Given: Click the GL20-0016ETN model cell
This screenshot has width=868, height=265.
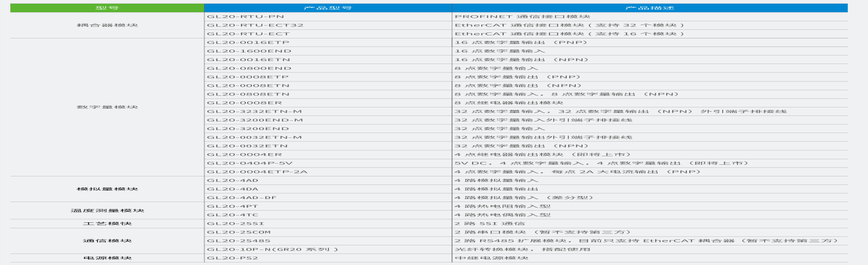Looking at the screenshot, I should (328, 59).
